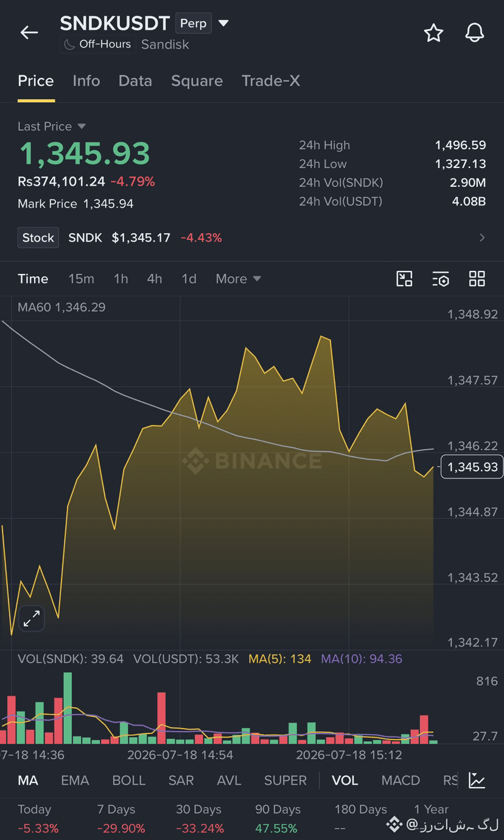Tap the 2026-07-18 14:54 time label
This screenshot has height=840, width=504.
[180, 755]
